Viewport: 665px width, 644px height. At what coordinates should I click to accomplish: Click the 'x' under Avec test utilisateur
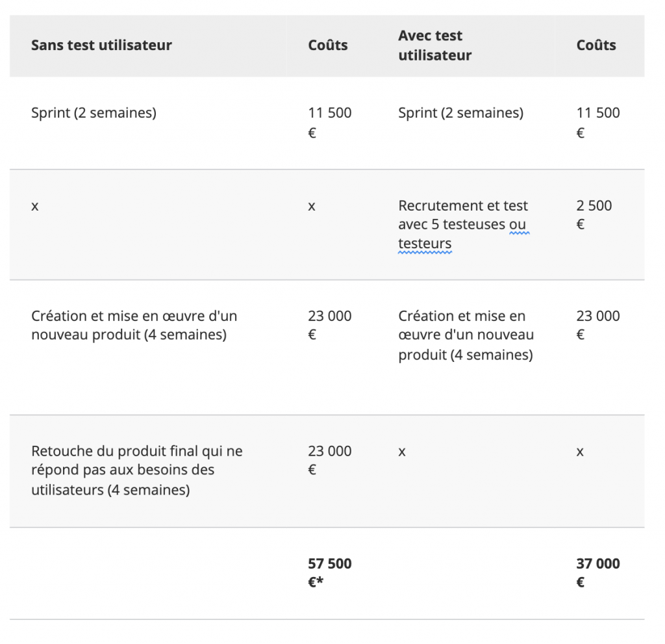coord(401,452)
